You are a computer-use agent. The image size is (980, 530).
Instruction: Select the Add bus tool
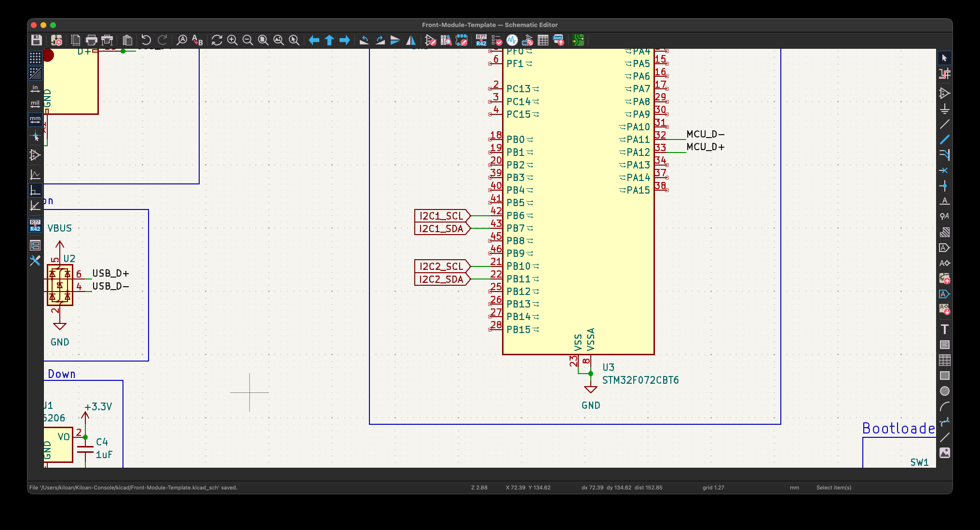944,139
